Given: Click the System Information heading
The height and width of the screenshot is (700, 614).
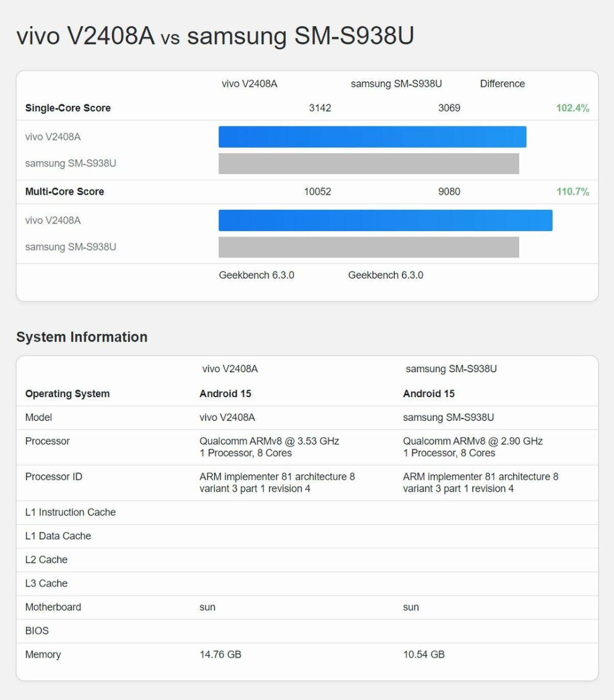Looking at the screenshot, I should (x=82, y=337).
